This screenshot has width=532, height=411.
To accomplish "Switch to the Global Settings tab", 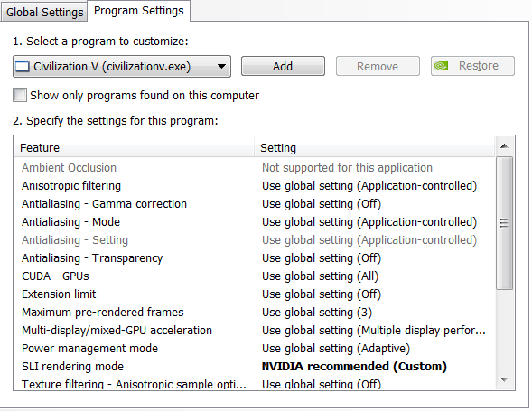I will [44, 13].
